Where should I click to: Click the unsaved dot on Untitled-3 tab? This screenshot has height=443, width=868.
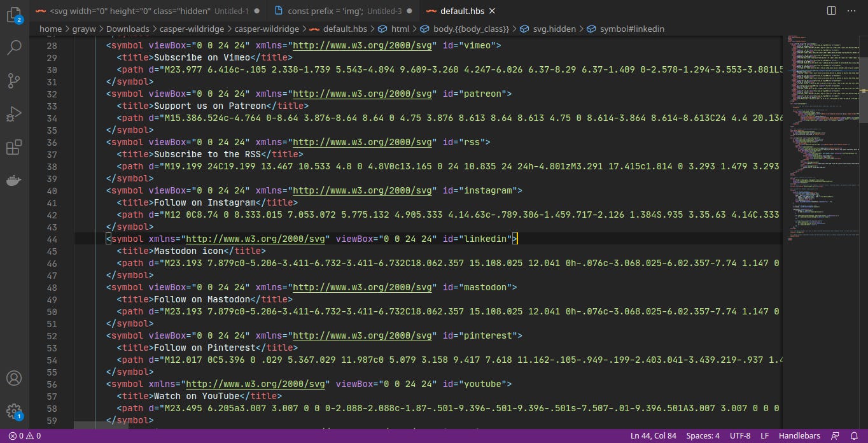click(x=410, y=11)
